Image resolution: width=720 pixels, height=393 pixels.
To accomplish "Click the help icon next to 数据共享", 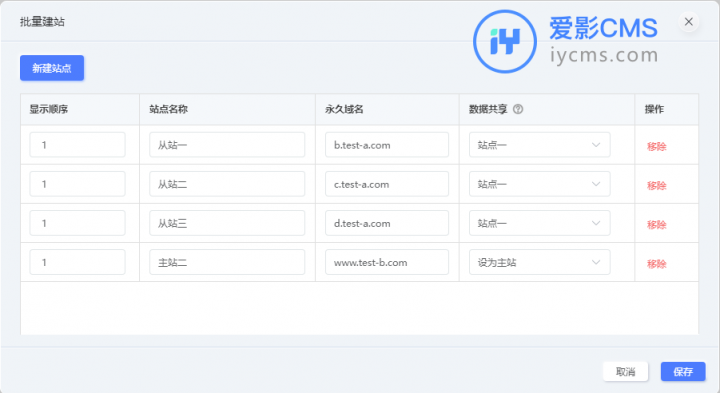I will pos(518,109).
